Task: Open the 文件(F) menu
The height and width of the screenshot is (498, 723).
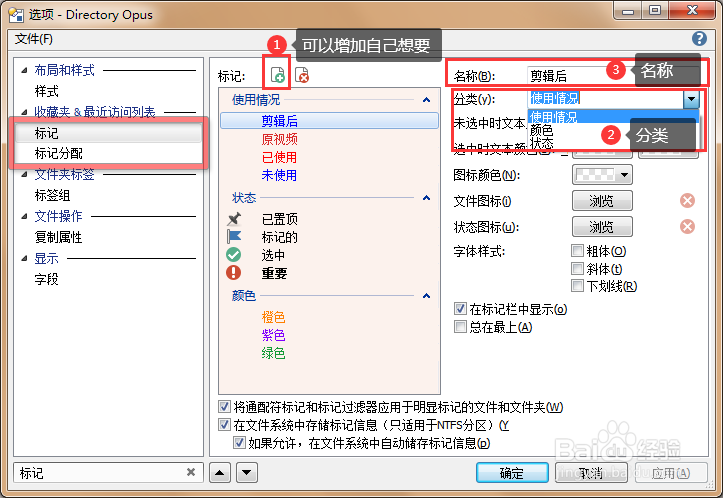Action: (34, 39)
